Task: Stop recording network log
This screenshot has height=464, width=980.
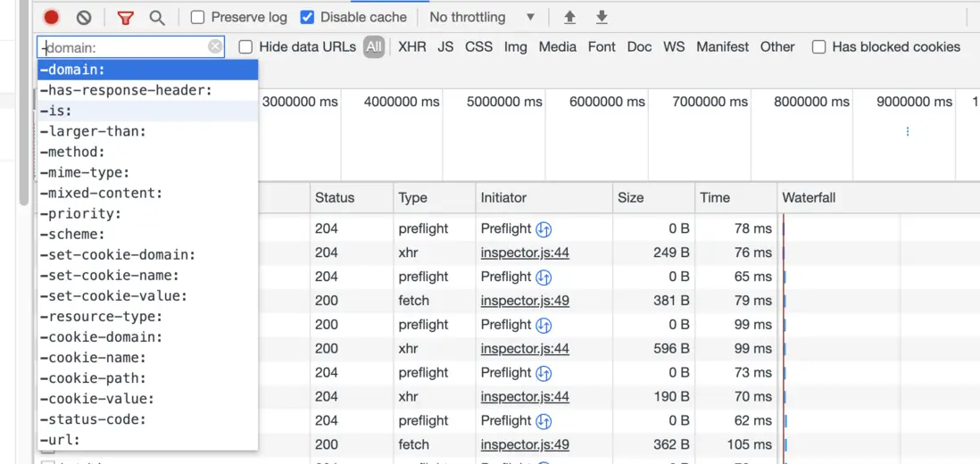Action: point(52,17)
